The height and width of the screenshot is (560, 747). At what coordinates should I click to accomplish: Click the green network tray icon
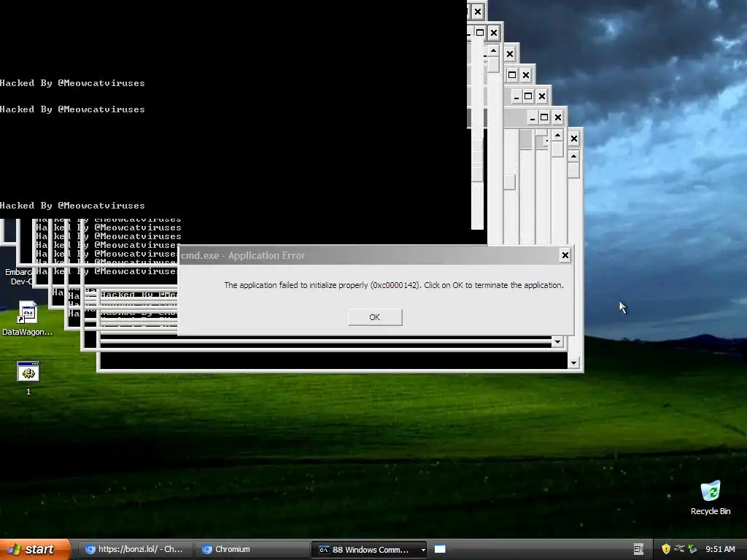[x=693, y=549]
